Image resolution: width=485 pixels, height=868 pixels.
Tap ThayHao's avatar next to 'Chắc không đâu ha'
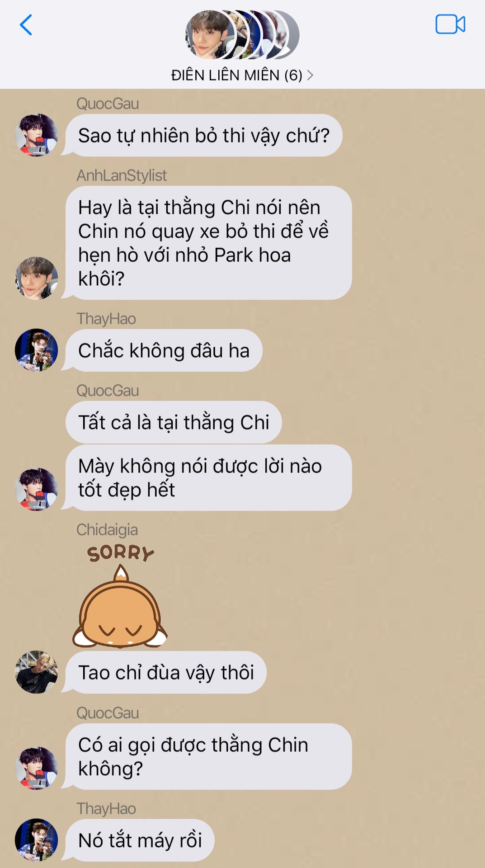[37, 350]
